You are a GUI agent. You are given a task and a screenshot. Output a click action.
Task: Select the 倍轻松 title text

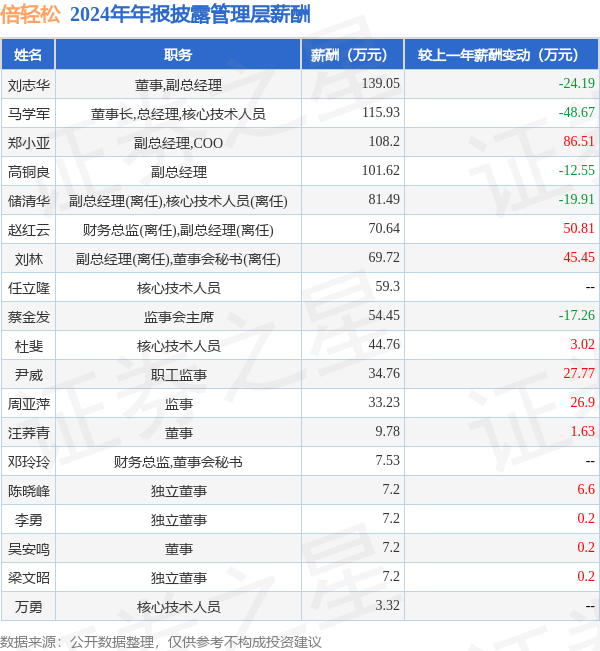tap(30, 15)
